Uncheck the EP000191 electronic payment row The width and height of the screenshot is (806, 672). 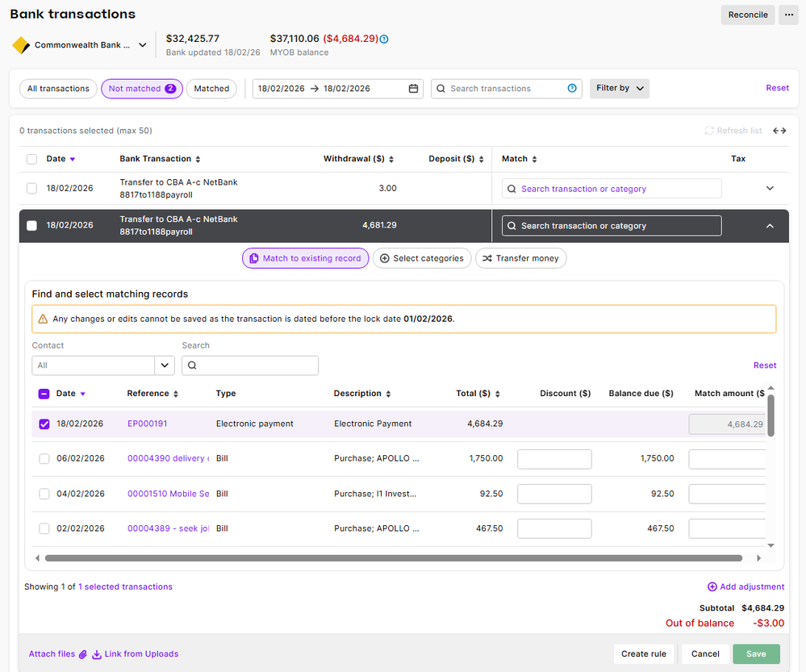click(x=44, y=424)
